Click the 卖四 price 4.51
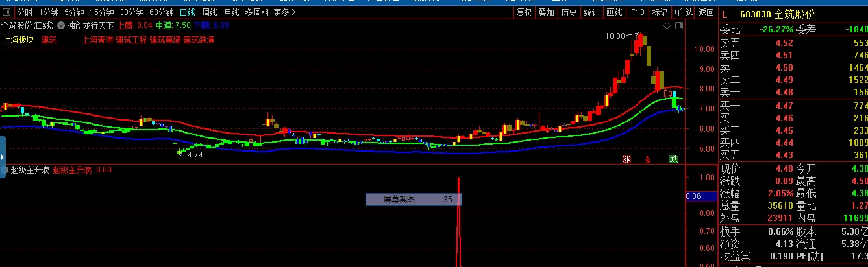 (784, 55)
